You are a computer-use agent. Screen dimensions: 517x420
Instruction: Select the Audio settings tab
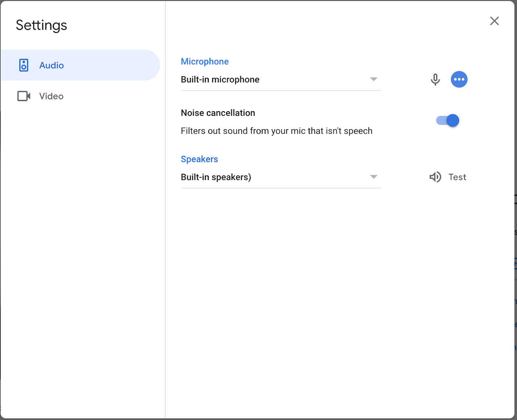click(x=51, y=65)
